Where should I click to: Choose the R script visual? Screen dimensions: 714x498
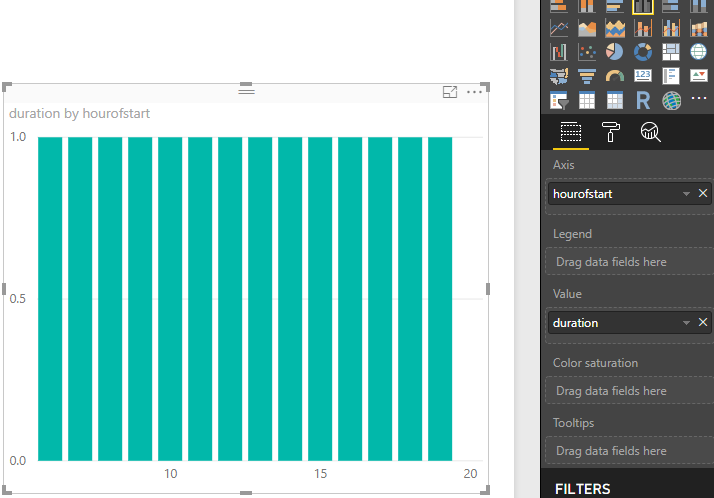(643, 101)
